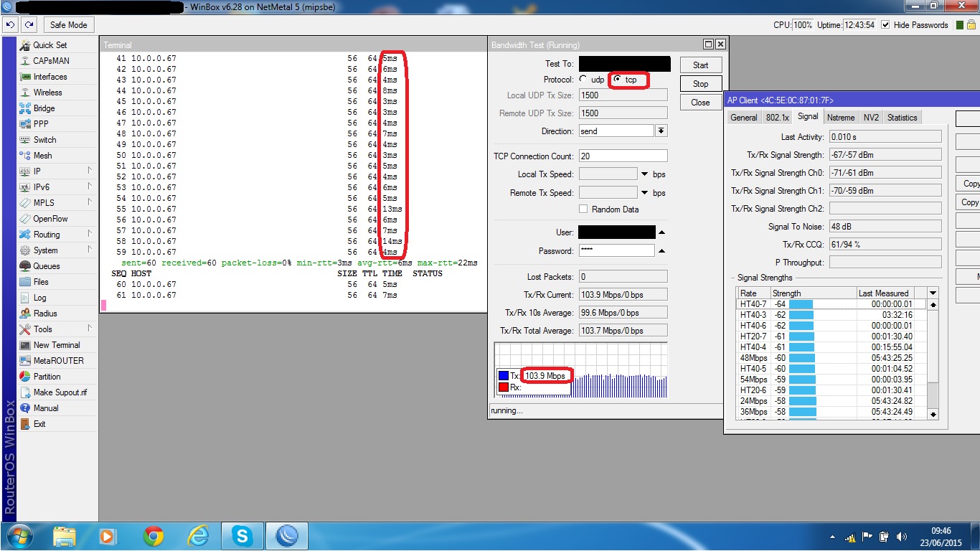Click the Close button in Bandwidth Test
Viewport: 980px width, 551px height.
coord(701,103)
